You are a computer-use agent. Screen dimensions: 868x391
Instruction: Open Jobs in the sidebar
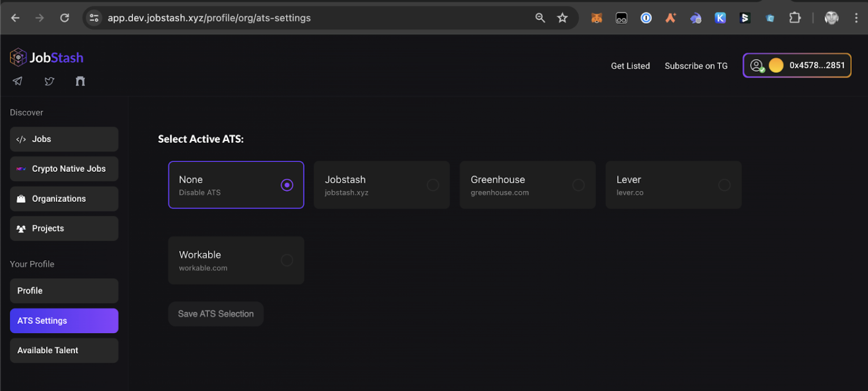tap(64, 139)
